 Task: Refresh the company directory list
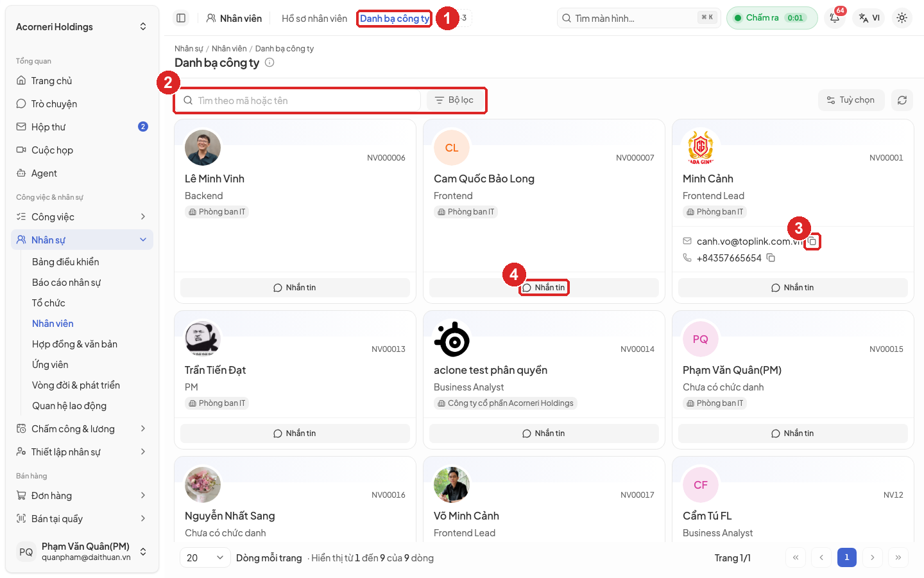902,100
